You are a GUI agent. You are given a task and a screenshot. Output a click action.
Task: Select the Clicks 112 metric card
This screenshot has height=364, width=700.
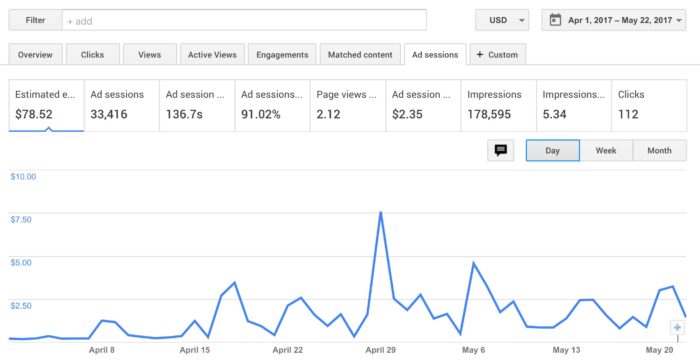pos(649,105)
